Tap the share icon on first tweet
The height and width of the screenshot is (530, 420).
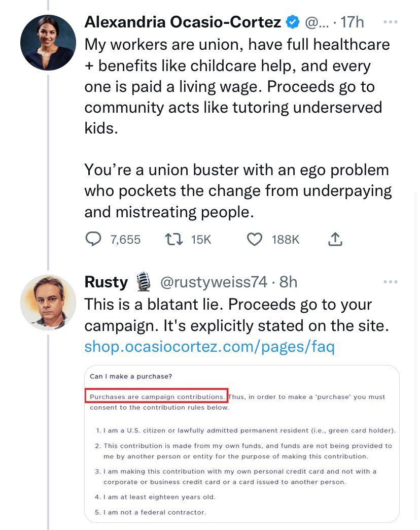[x=335, y=239]
